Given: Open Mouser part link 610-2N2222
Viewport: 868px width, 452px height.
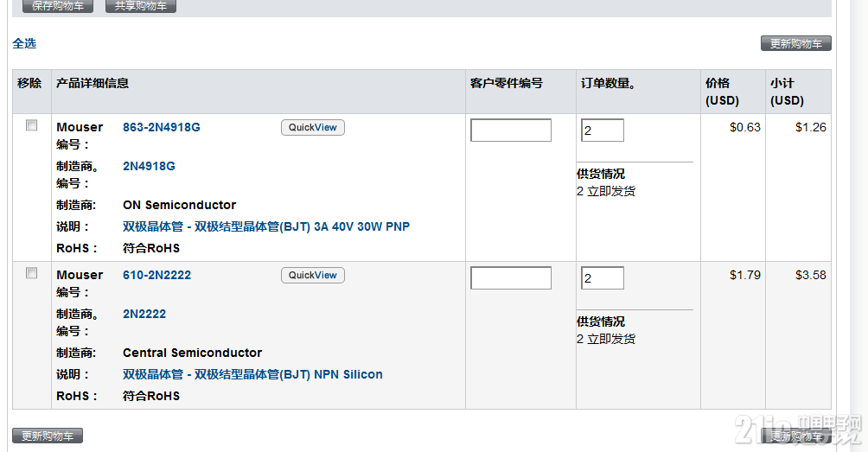Looking at the screenshot, I should [x=156, y=275].
